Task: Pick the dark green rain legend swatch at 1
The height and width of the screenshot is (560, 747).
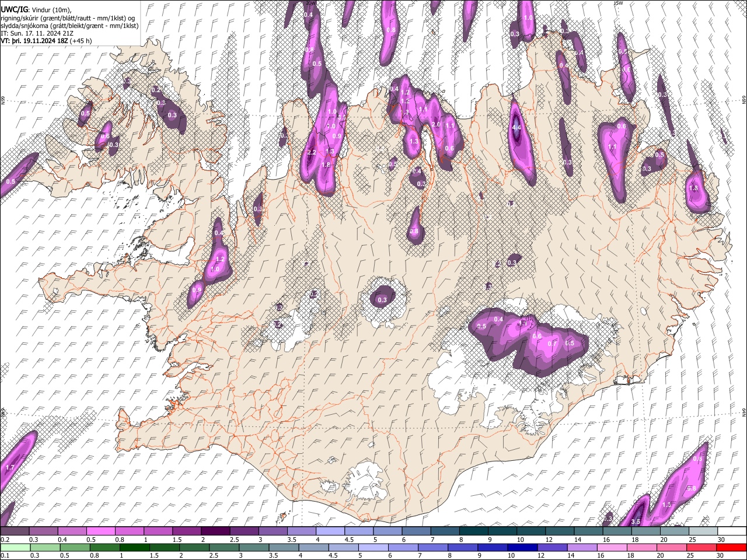Action: [x=134, y=547]
